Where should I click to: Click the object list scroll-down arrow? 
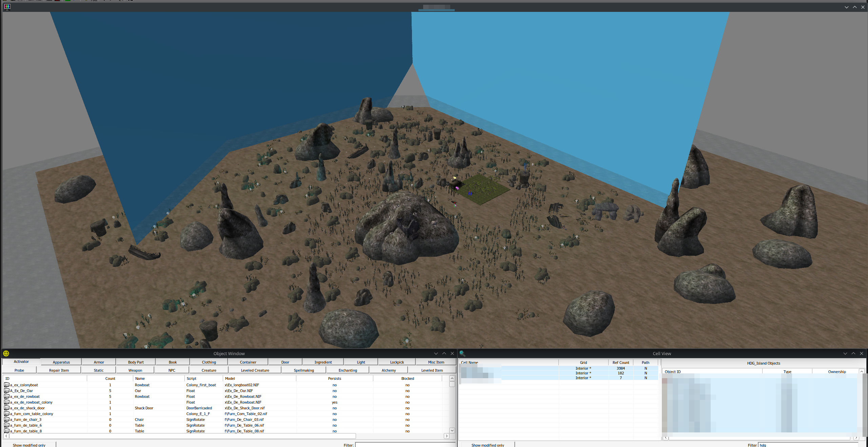click(x=452, y=430)
